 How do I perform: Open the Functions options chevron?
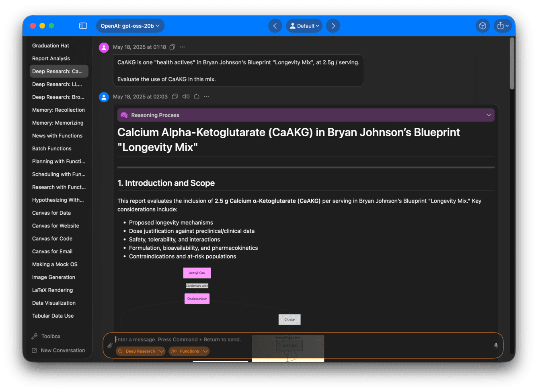(205, 351)
